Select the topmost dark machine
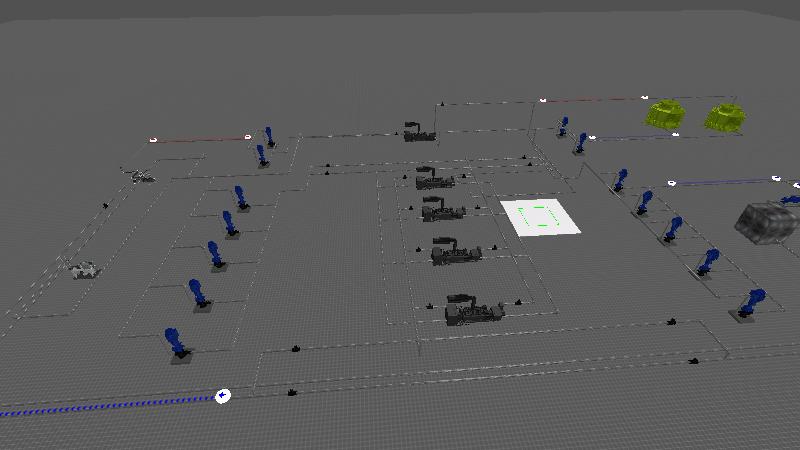This screenshot has width=800, height=450. click(x=419, y=132)
